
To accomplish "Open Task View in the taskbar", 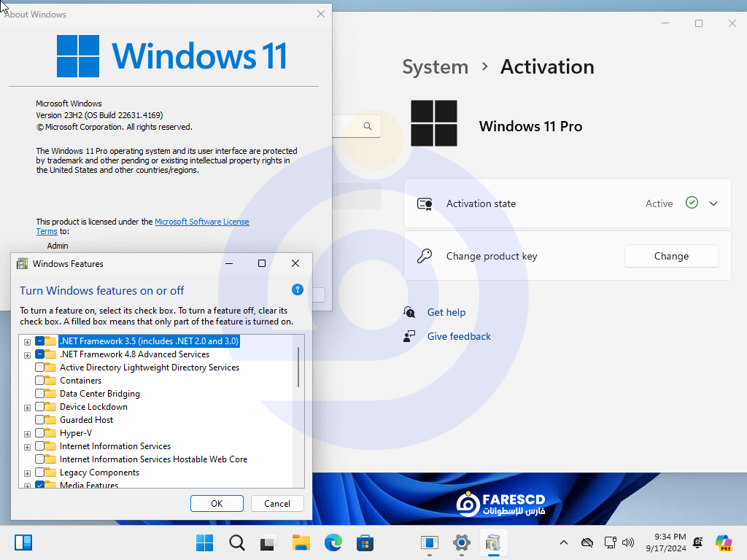I will pyautogui.click(x=268, y=542).
